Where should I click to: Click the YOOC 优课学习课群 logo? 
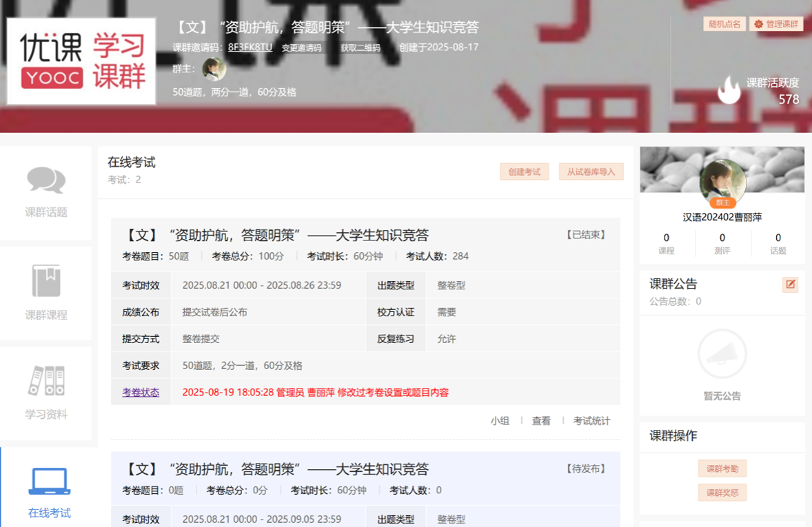click(x=81, y=61)
